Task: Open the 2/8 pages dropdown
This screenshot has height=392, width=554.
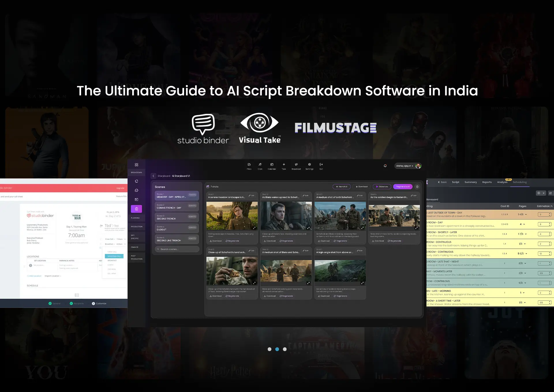Action: pos(523,273)
